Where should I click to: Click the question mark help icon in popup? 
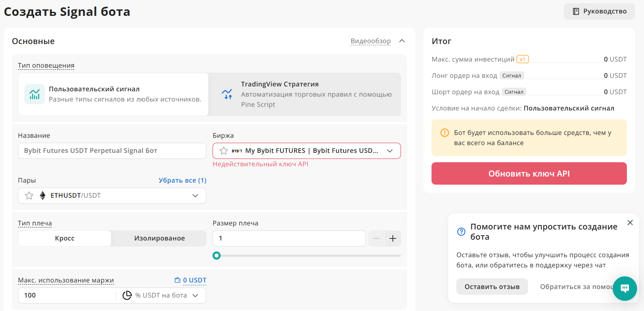coord(461,232)
